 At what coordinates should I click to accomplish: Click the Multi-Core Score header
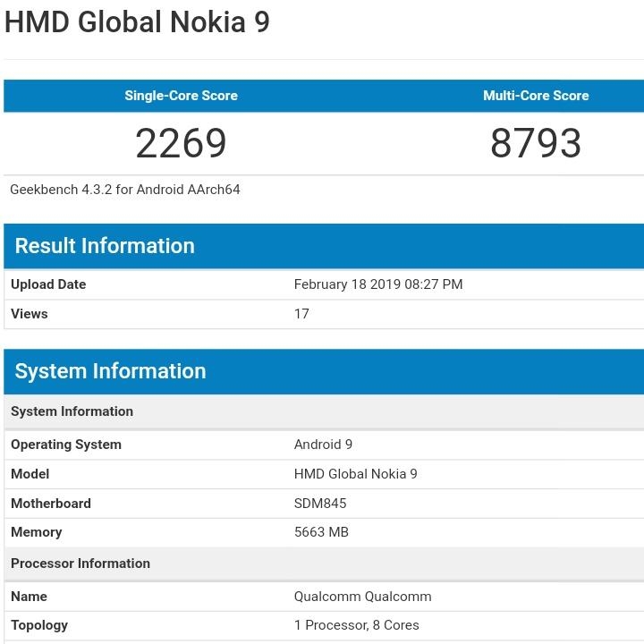[536, 96]
